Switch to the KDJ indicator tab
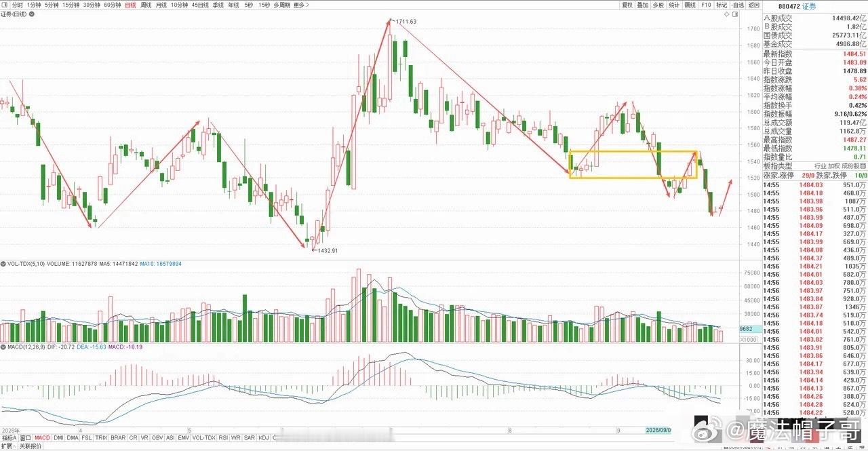Screen dimensions: 868x451 263,437
